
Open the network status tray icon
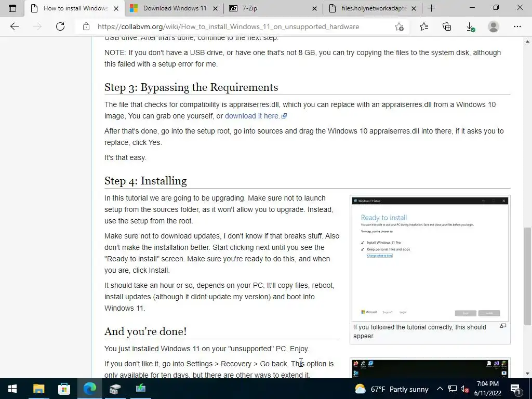tap(453, 389)
